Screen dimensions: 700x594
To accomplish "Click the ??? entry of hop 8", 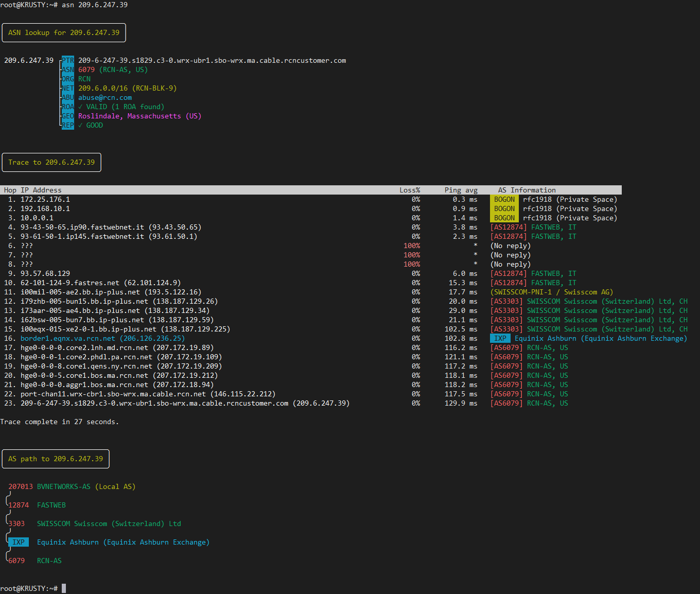I will coord(27,264).
